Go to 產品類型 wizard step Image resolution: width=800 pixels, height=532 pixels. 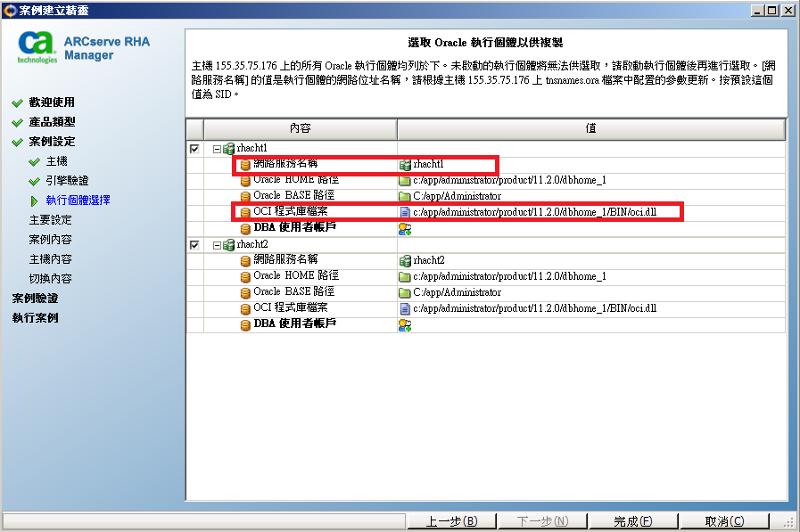click(52, 122)
